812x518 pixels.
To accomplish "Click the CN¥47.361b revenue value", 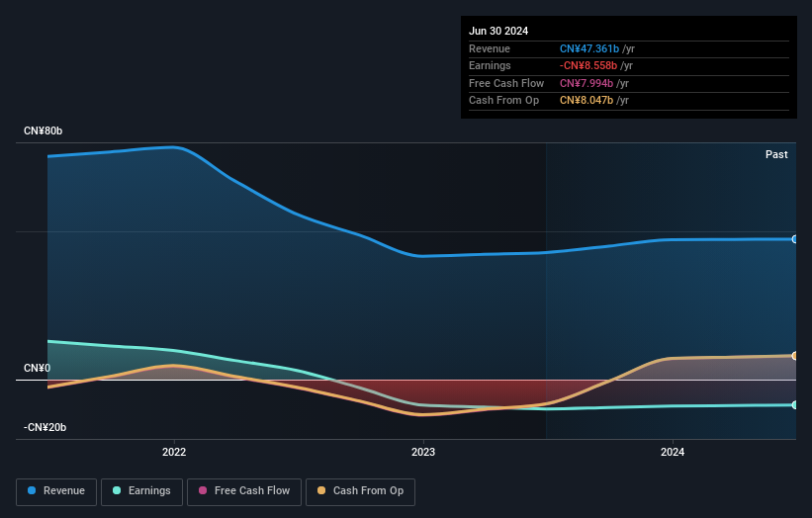I will (x=589, y=48).
